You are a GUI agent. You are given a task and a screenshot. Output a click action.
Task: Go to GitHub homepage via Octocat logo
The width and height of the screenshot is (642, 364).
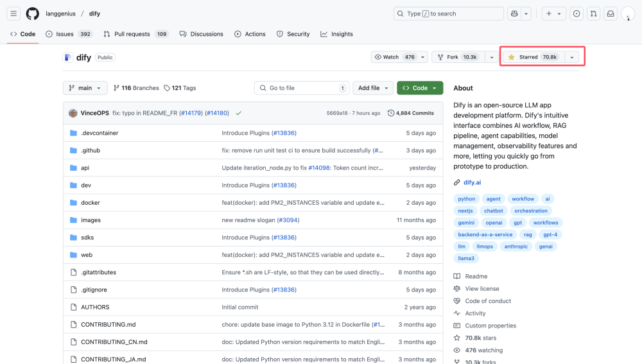[x=32, y=13]
